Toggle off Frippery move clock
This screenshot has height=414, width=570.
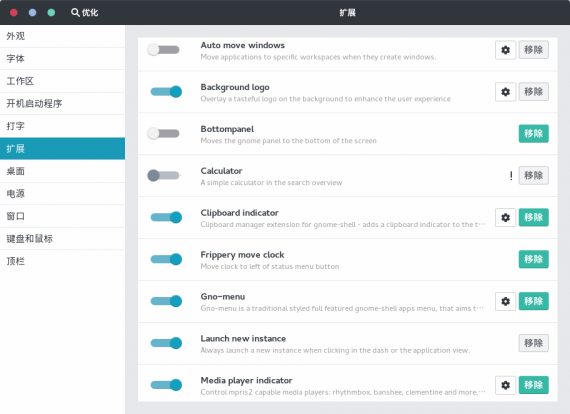(x=166, y=259)
